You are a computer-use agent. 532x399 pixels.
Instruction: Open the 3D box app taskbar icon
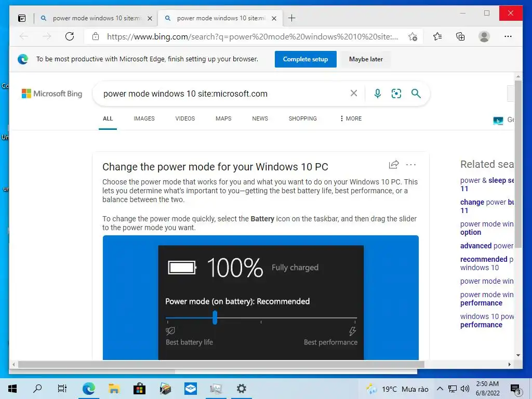pyautogui.click(x=165, y=389)
